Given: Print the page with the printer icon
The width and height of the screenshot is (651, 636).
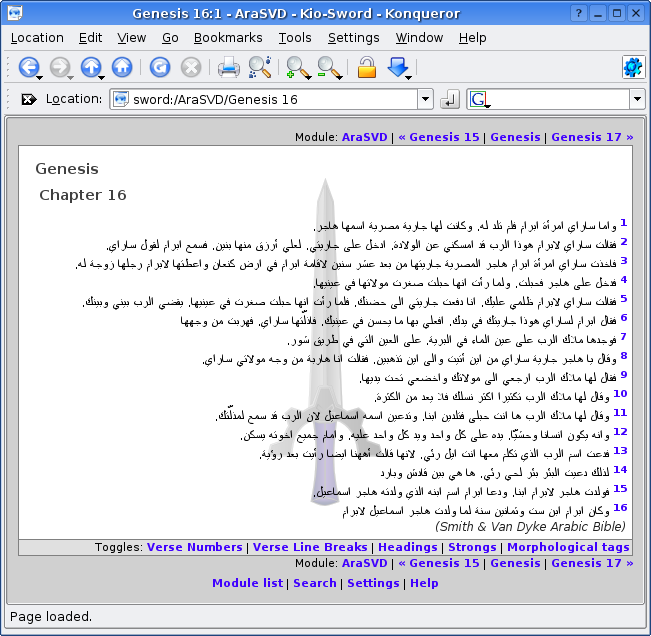Looking at the screenshot, I should click(229, 67).
